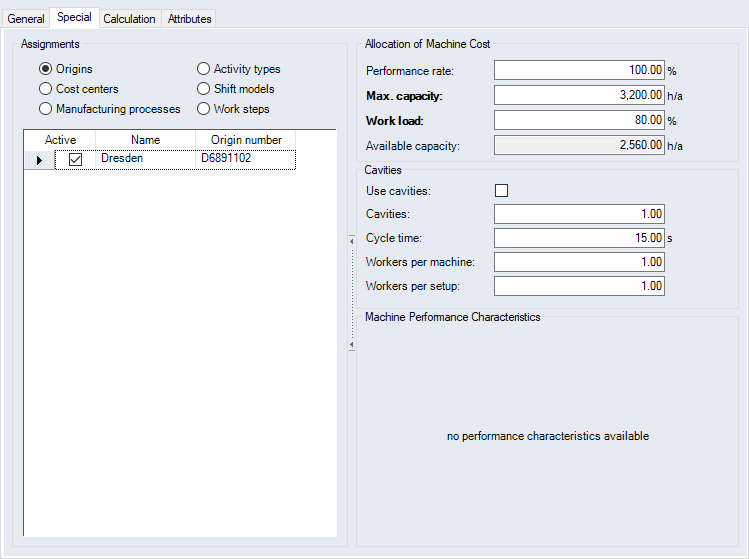Viewport: 749px width, 559px height.
Task: Choose Manufacturing processes assignment option
Action: (45, 109)
